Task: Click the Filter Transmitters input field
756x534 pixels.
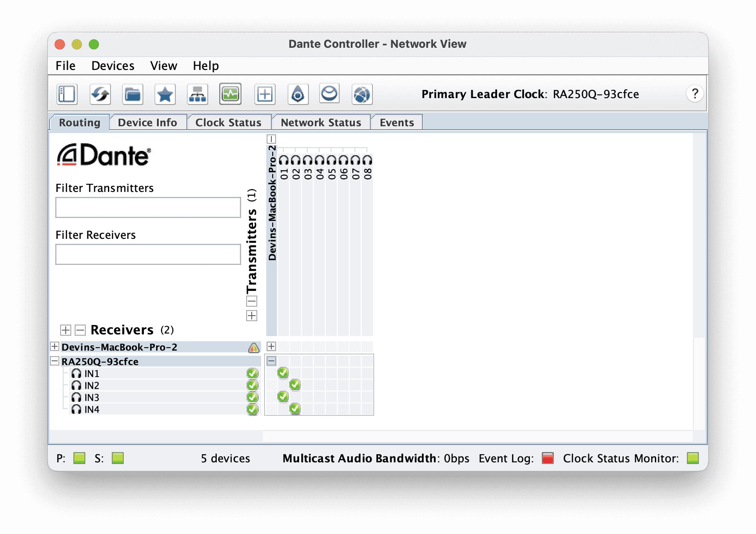Action: (148, 207)
